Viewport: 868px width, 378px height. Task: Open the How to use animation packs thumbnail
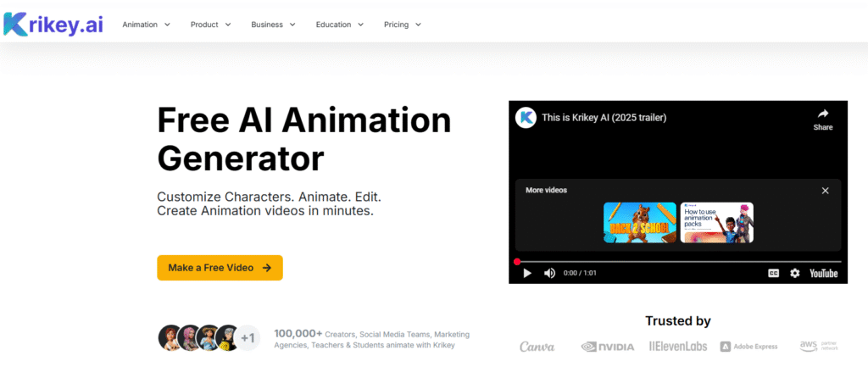[717, 223]
